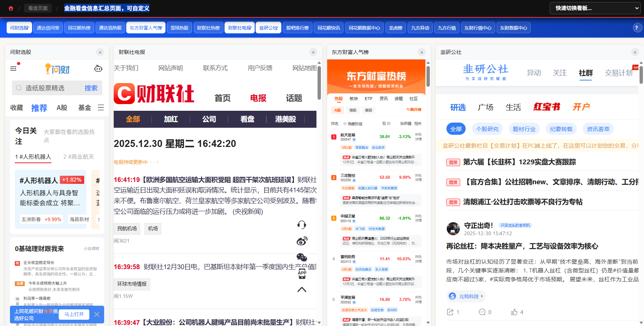Toggle the 股吧排行榜 board button
Image resolution: width=644 pixels, height=326 pixels.
click(297, 28)
